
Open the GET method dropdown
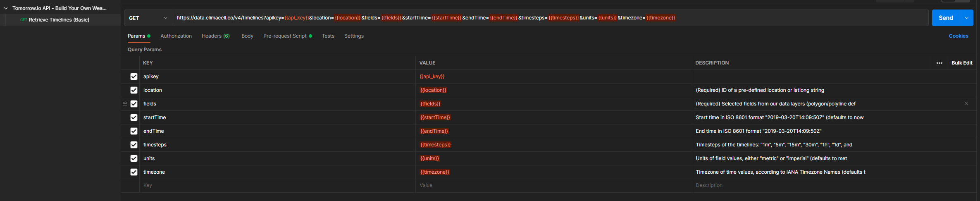[x=148, y=18]
